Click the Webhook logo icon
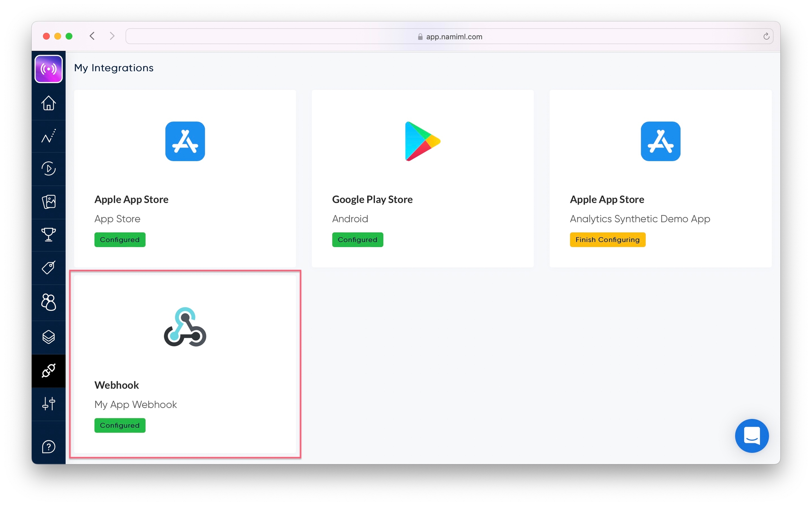Viewport: 812px width, 506px height. click(185, 327)
